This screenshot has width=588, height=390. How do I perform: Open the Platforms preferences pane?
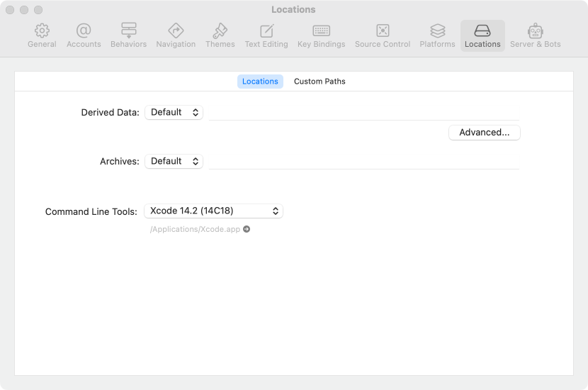point(437,35)
